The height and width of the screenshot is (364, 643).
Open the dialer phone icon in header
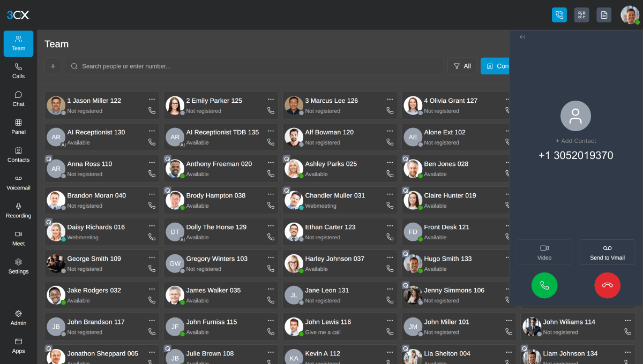[559, 15]
